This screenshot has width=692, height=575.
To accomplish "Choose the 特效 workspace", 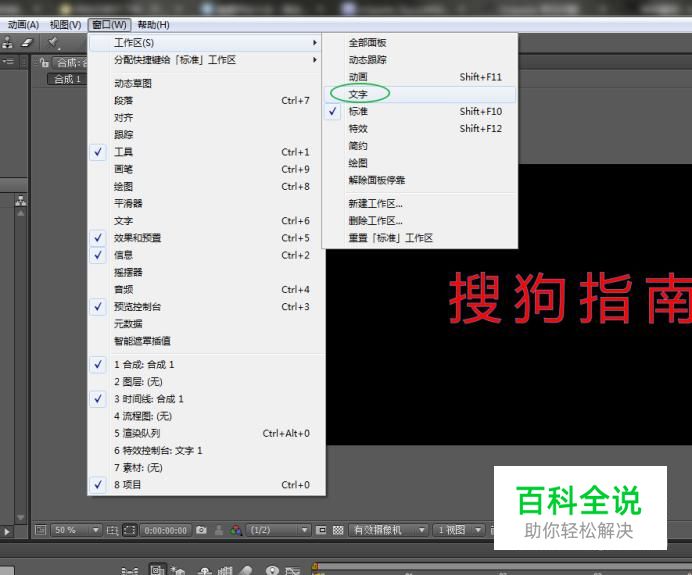I will (420, 128).
